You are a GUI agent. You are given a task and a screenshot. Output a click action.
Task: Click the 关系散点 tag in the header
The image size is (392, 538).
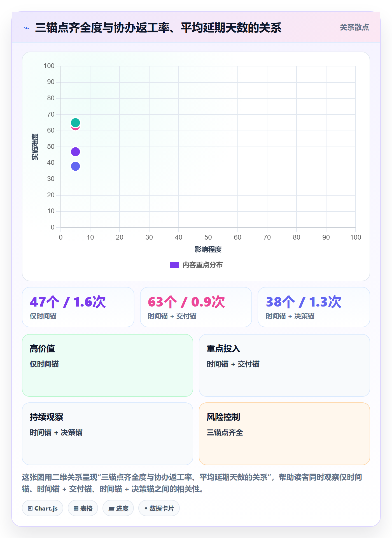354,27
